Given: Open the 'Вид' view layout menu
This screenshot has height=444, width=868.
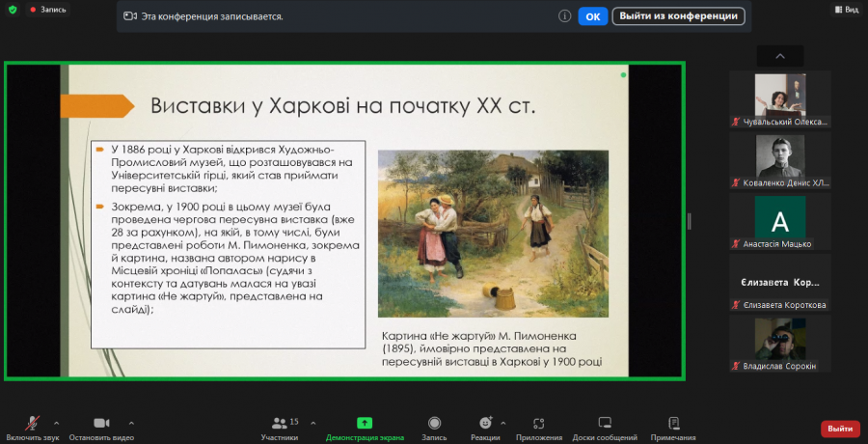Looking at the screenshot, I should click(847, 10).
